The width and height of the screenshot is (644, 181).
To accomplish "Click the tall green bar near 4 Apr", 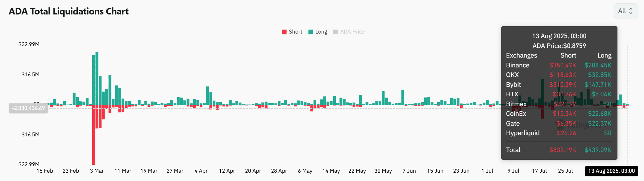I will (207, 95).
